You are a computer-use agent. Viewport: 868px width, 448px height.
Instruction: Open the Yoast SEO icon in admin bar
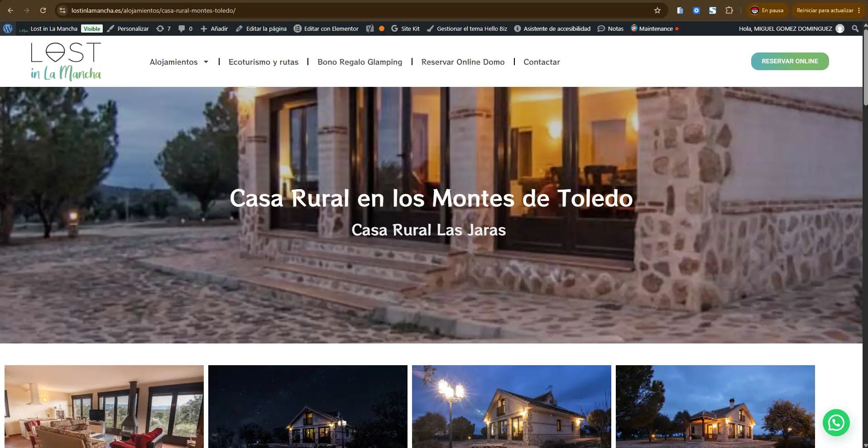pos(370,29)
